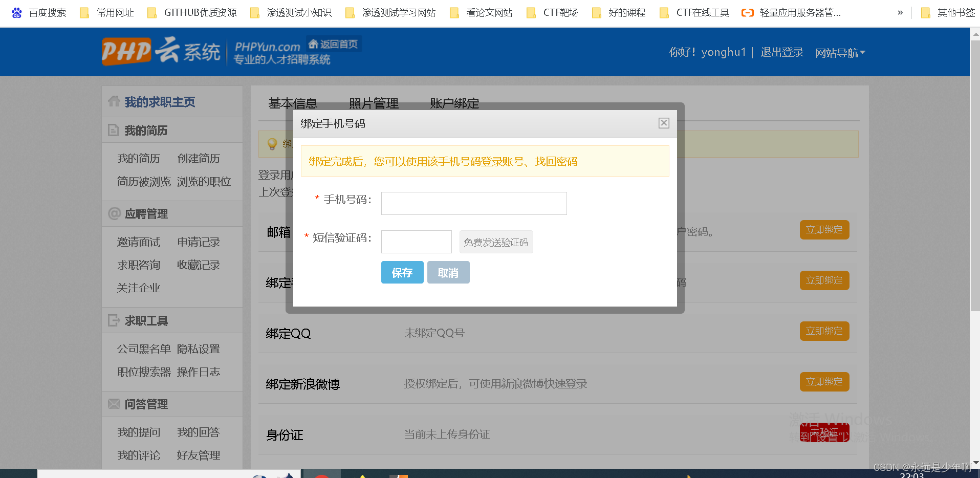Open 关注企业 sidebar link

pyautogui.click(x=139, y=288)
